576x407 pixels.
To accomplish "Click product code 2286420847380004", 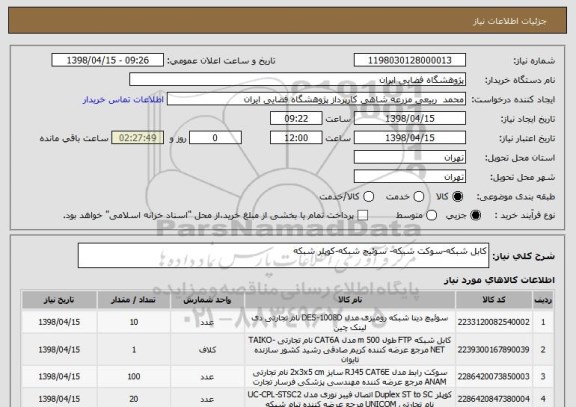I will 494,399.
